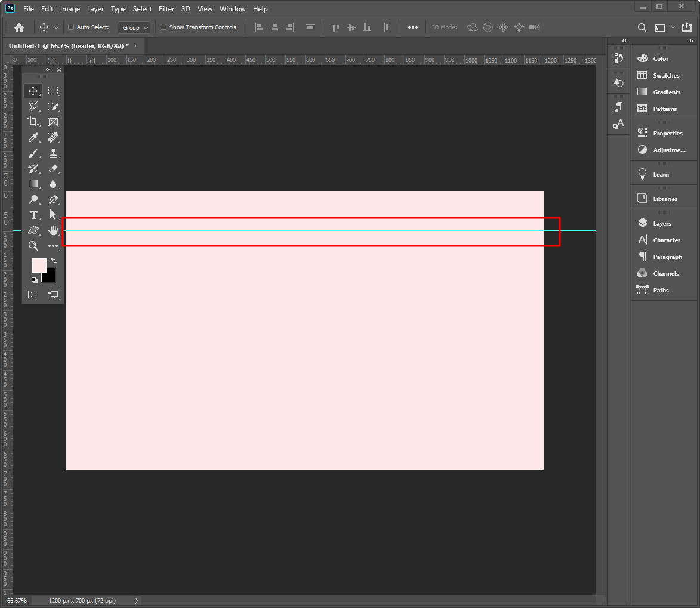
Task: Select the Dodge tool
Action: coord(33,199)
